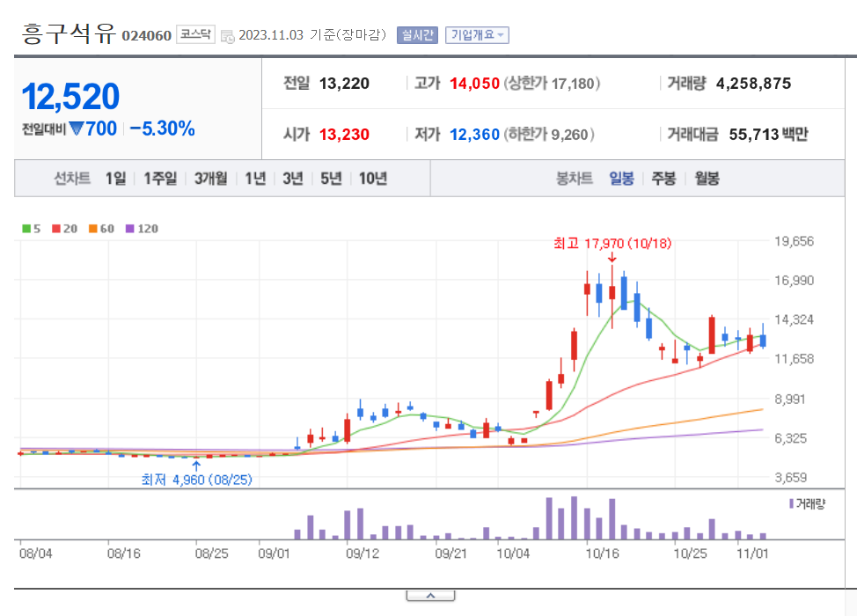Screen dimensions: 857x616
Task: Click the red 20-day average legend swatch
Action: [x=56, y=229]
